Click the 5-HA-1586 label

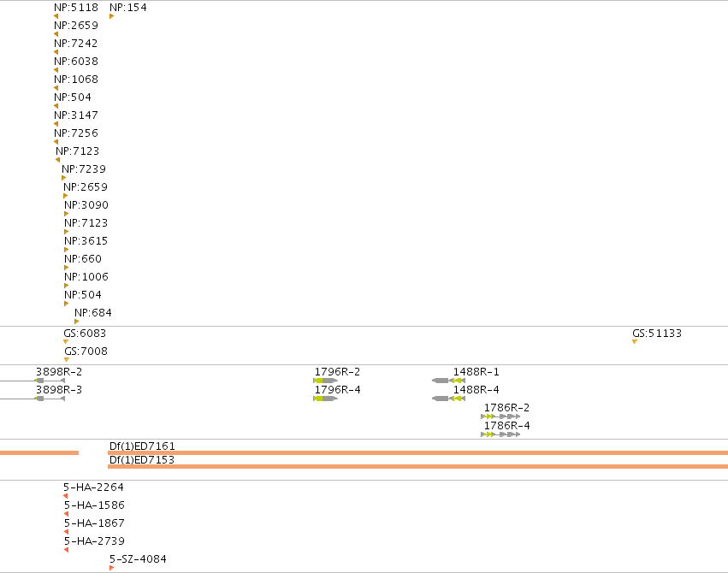tap(94, 505)
